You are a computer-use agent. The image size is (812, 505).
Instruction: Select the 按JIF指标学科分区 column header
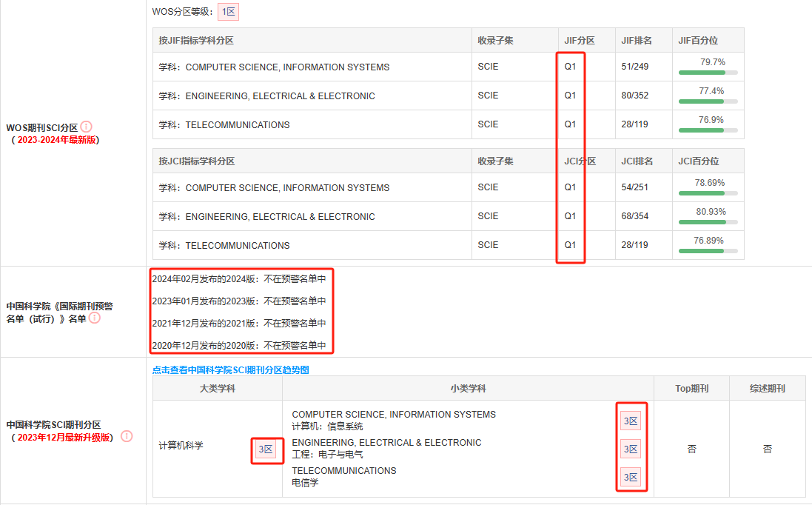(312, 41)
